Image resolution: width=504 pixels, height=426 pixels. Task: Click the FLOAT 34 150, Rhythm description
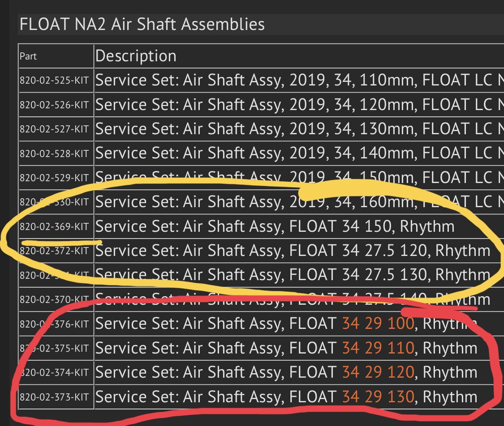click(275, 226)
